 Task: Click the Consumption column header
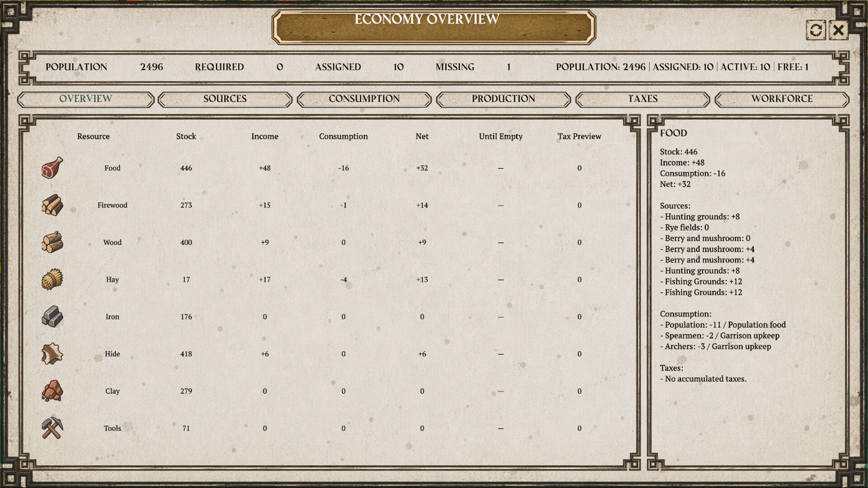pos(344,136)
